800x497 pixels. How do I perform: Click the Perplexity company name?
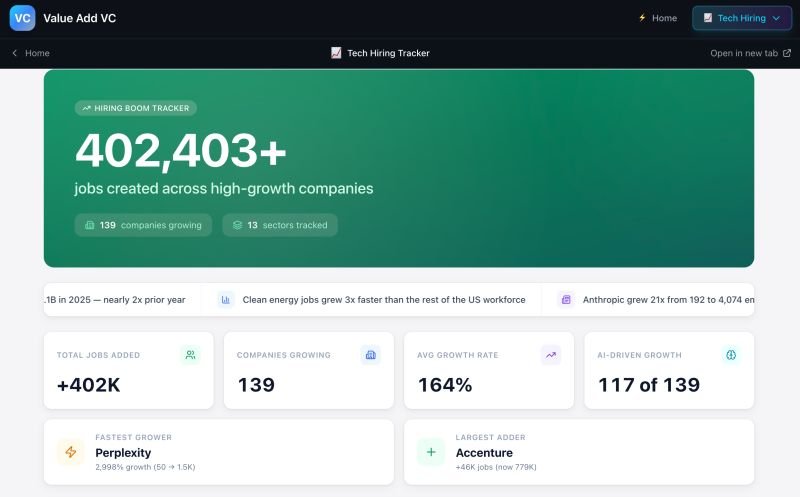pyautogui.click(x=123, y=453)
